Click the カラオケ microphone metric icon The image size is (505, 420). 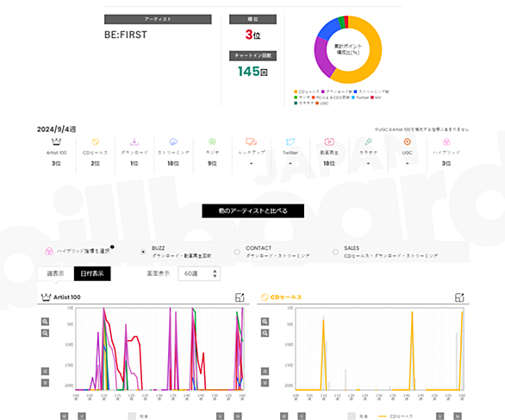pos(368,141)
